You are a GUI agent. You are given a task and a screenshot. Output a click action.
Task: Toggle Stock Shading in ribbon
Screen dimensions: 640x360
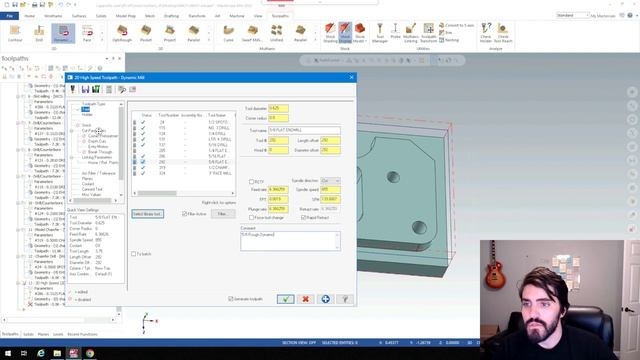(330, 33)
